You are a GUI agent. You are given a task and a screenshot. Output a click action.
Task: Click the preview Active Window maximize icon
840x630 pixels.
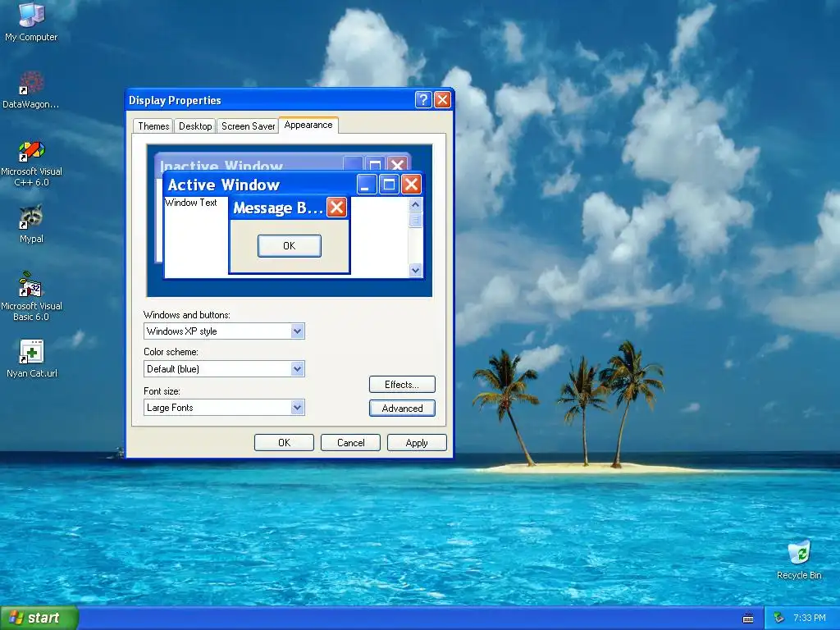tap(389, 185)
